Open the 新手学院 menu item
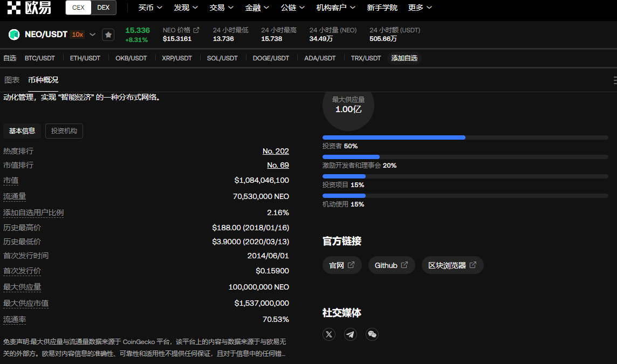This screenshot has height=364, width=617. click(382, 8)
